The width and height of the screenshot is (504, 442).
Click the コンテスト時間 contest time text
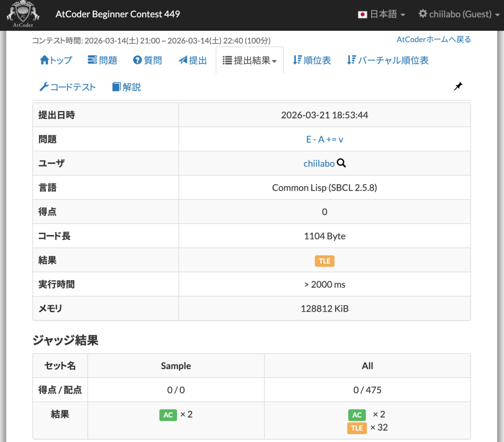(x=152, y=40)
